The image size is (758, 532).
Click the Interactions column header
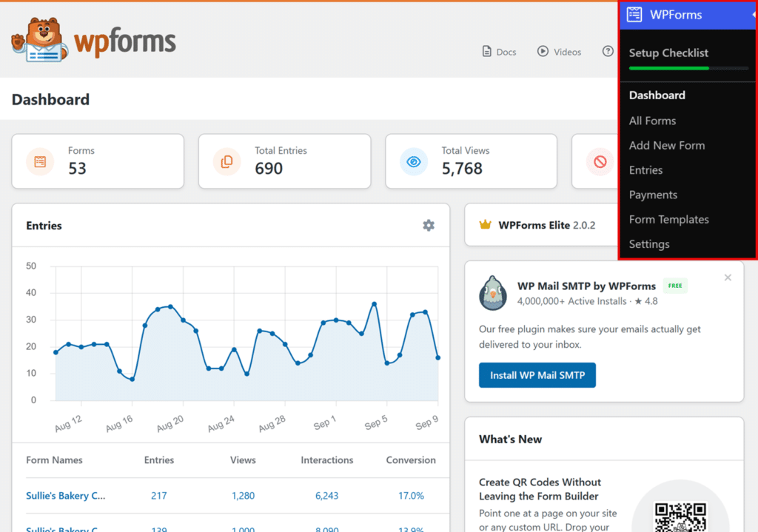326,460
